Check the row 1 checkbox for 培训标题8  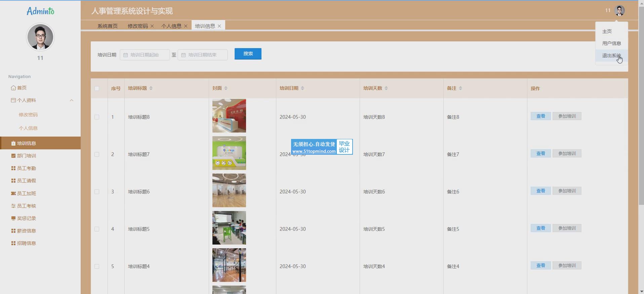pos(97,117)
